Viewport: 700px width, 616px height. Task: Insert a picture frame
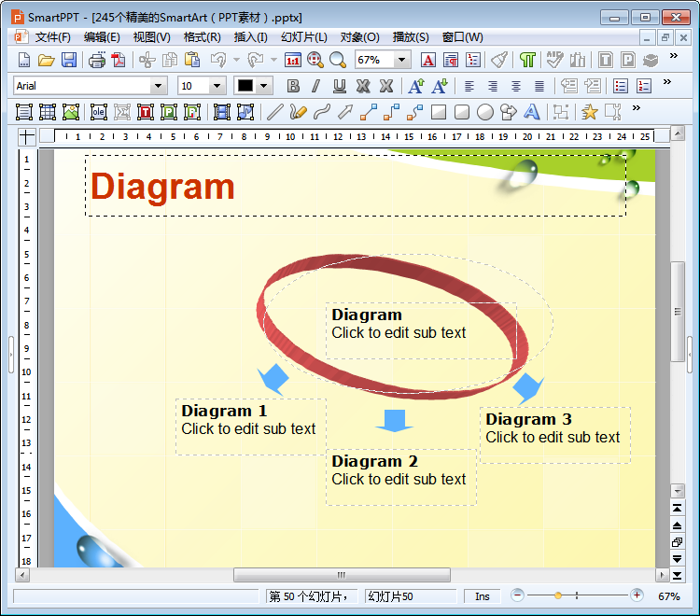tap(71, 112)
